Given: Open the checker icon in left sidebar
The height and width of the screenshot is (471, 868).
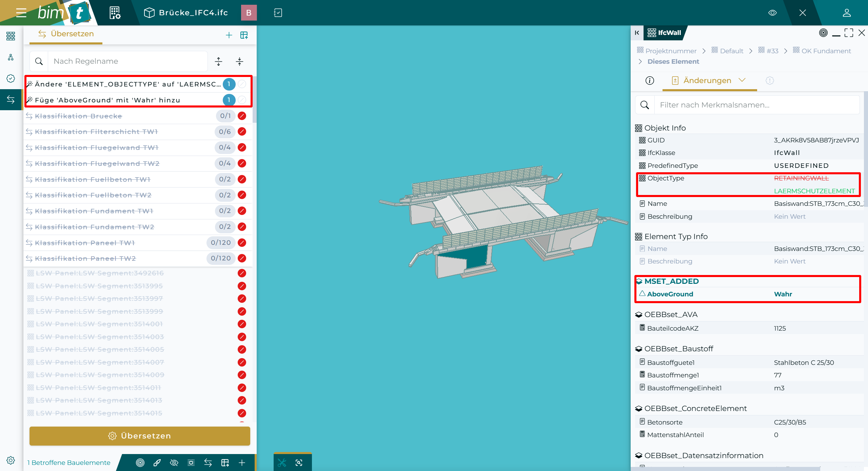Looking at the screenshot, I should [x=11, y=78].
